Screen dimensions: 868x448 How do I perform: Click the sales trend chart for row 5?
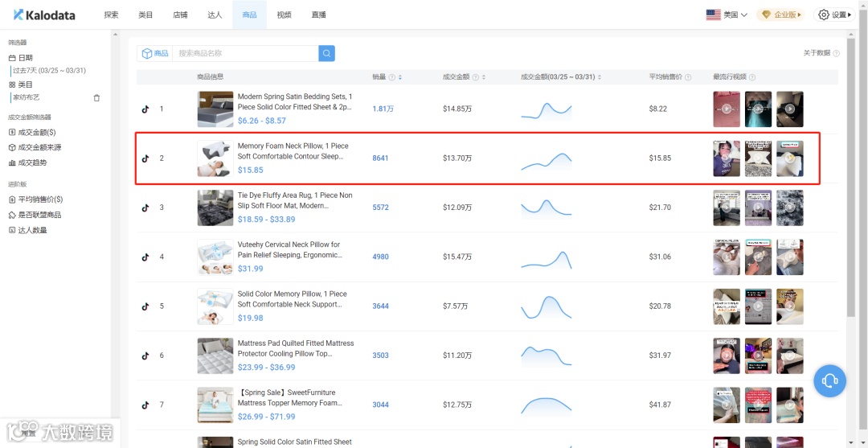tap(547, 306)
